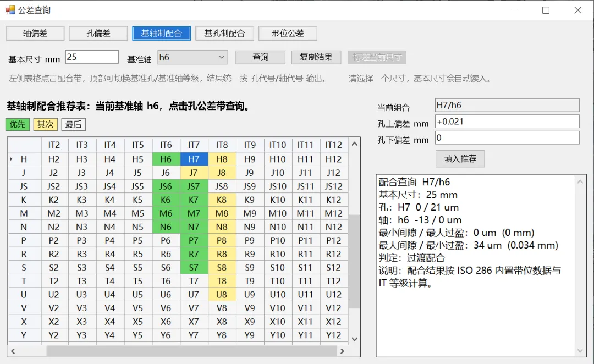Open the 轴偏差 tab
The width and height of the screenshot is (594, 364).
[x=35, y=34]
